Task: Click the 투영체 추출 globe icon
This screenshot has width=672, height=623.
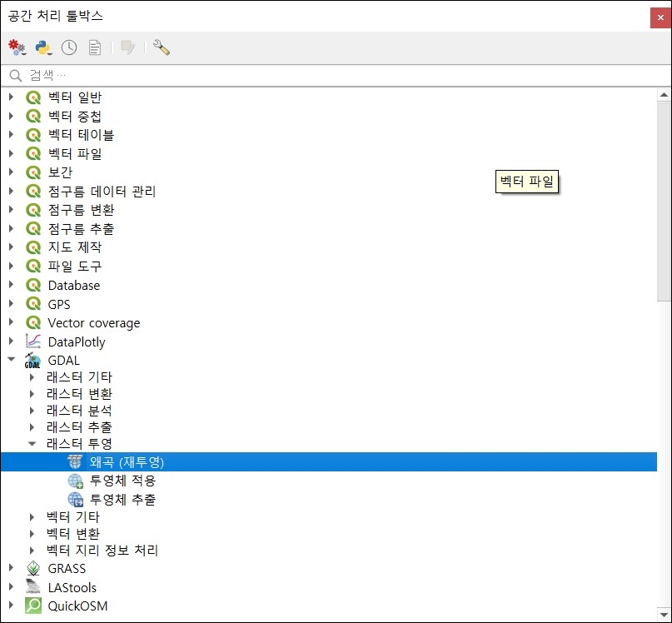Action: (76, 500)
